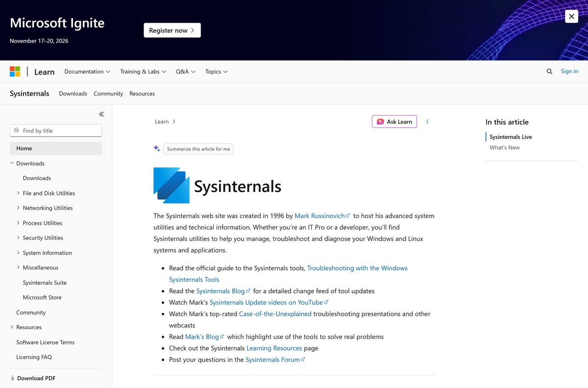Open Sysinternals Forum link

[x=275, y=360]
